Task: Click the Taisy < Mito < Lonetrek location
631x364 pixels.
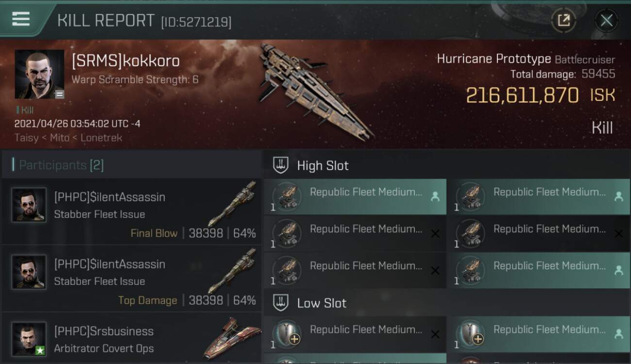Action: [68, 137]
